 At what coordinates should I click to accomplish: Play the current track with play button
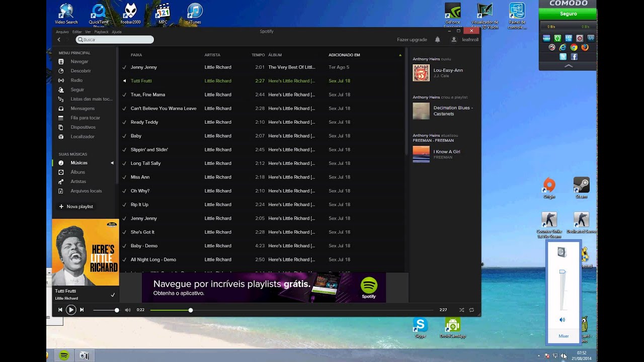point(71,310)
